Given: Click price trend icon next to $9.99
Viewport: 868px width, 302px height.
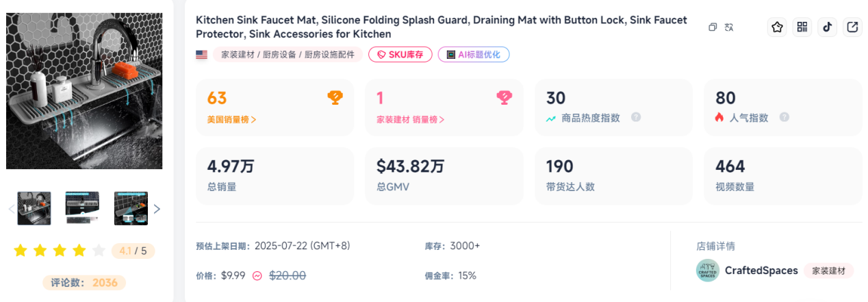Looking at the screenshot, I should (257, 275).
